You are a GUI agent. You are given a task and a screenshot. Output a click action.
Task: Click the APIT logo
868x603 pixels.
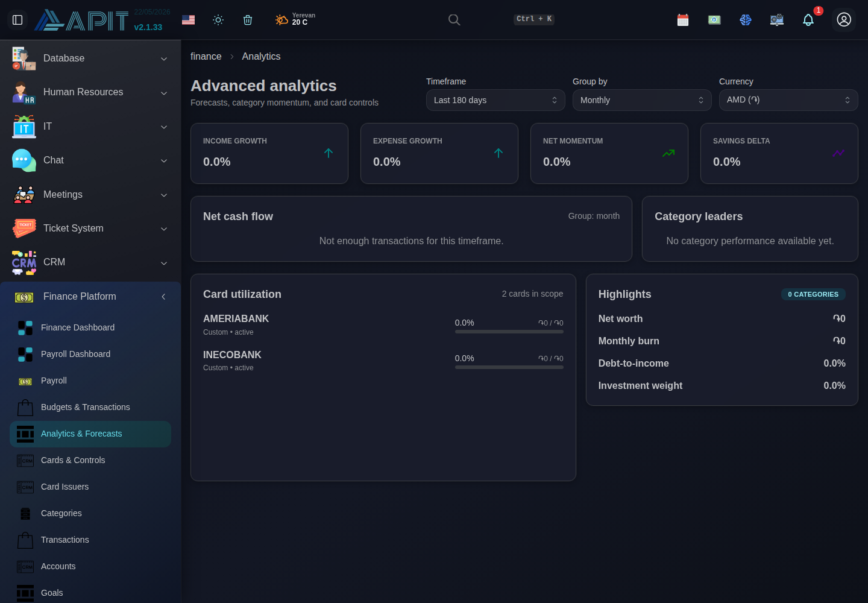81,21
